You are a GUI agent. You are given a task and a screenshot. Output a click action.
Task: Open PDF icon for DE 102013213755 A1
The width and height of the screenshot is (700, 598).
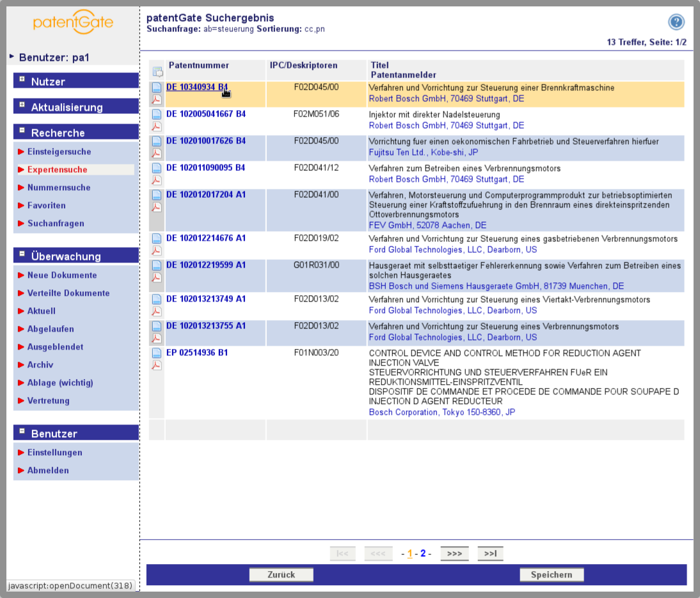[x=157, y=338]
